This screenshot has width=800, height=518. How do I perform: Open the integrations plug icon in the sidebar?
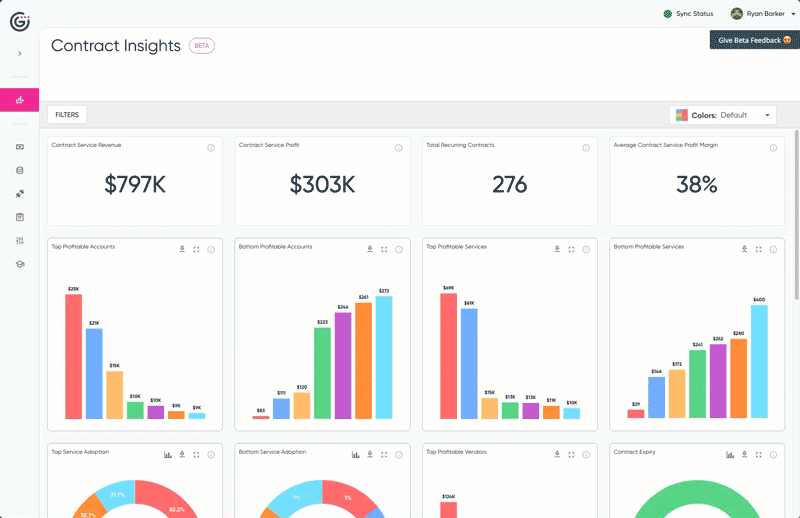click(x=20, y=194)
